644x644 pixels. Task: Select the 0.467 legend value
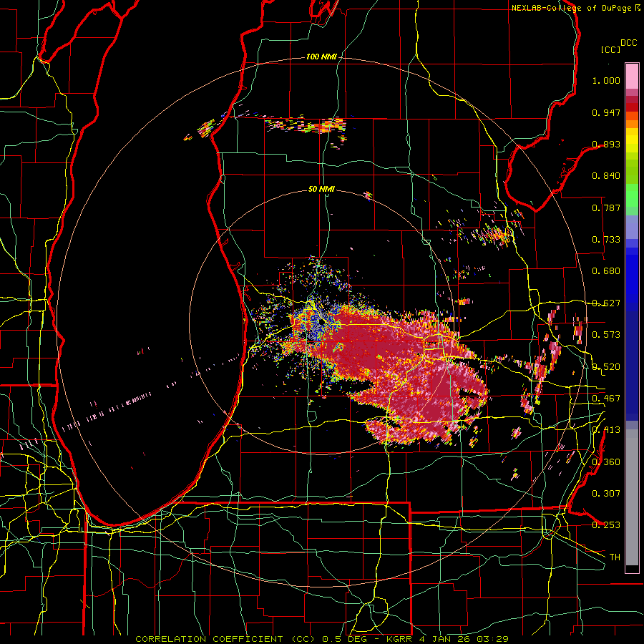point(606,399)
